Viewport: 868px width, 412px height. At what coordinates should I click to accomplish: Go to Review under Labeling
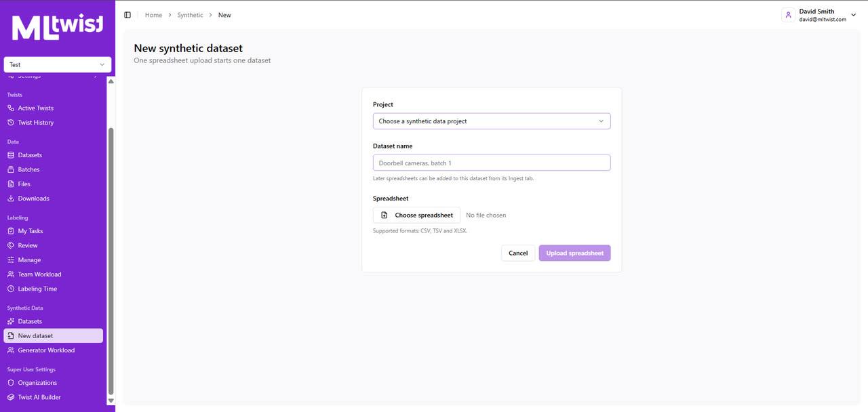coord(54,245)
